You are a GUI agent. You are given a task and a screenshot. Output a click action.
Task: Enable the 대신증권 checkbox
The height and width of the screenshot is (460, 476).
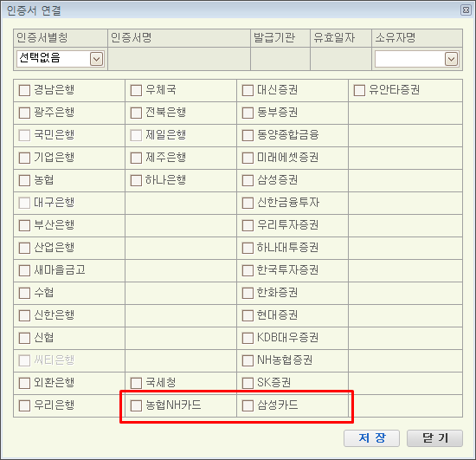(248, 90)
